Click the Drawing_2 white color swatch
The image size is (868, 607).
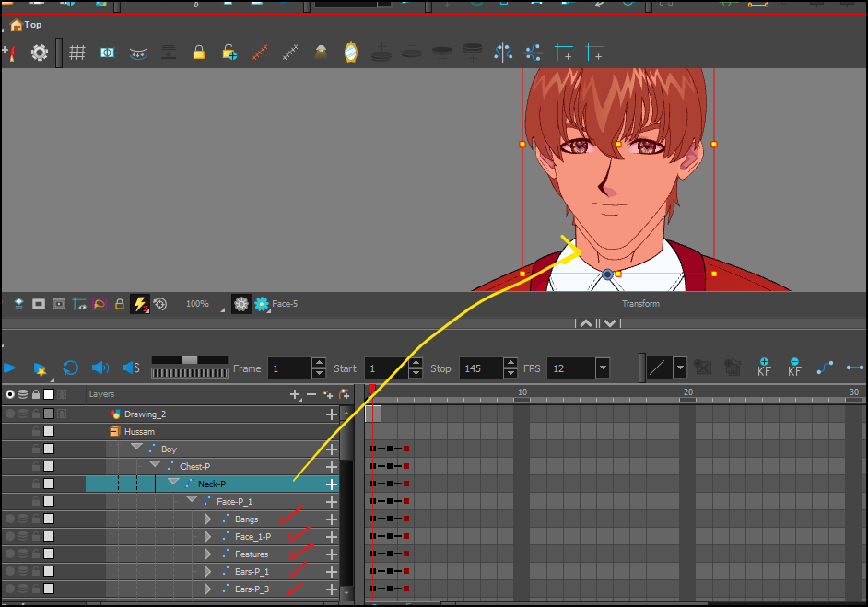(49, 414)
